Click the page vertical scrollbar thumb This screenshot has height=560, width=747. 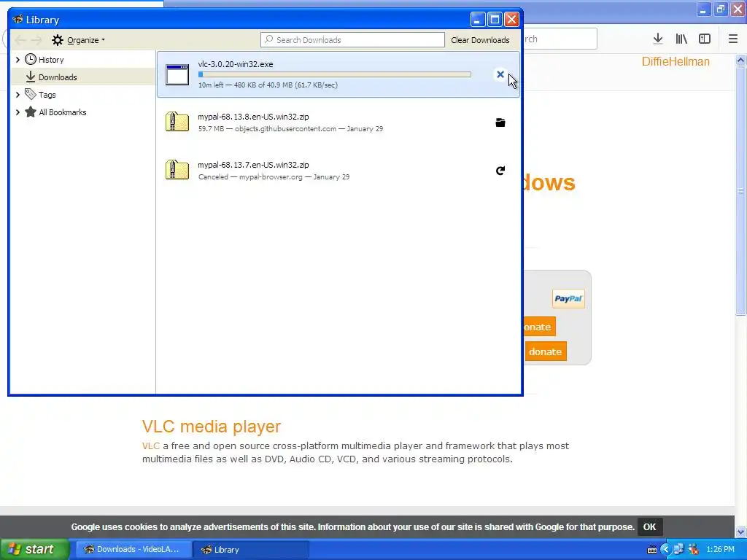(x=740, y=190)
